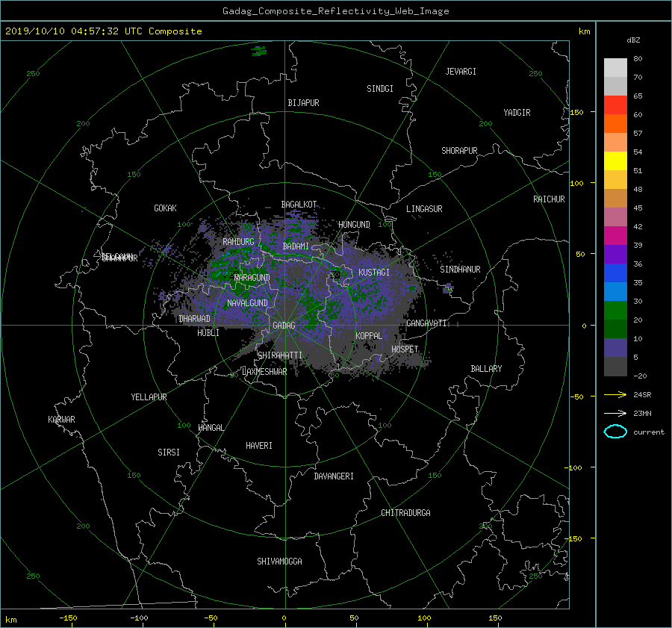Click the DAVANGERI city label

click(334, 476)
